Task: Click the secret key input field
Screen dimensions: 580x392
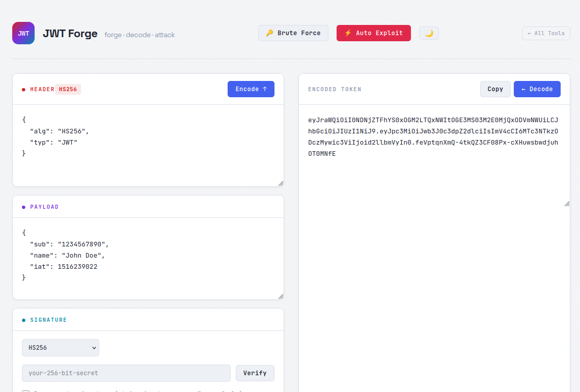Action: (x=126, y=373)
